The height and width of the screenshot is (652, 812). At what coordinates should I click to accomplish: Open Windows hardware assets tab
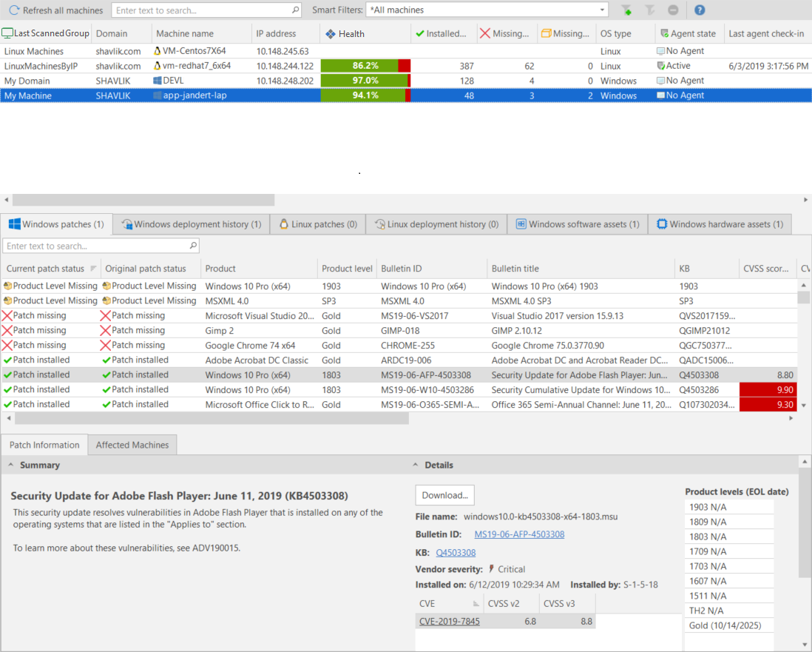tap(720, 224)
